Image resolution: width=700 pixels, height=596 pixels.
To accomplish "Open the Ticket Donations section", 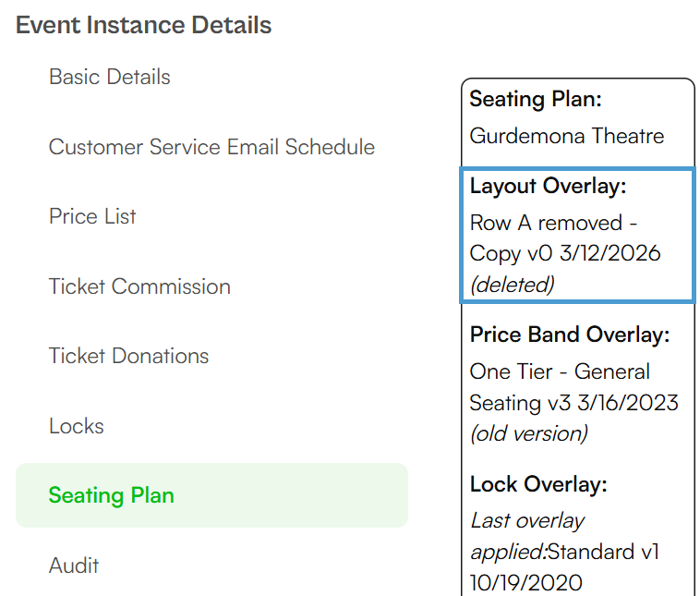I will [128, 356].
